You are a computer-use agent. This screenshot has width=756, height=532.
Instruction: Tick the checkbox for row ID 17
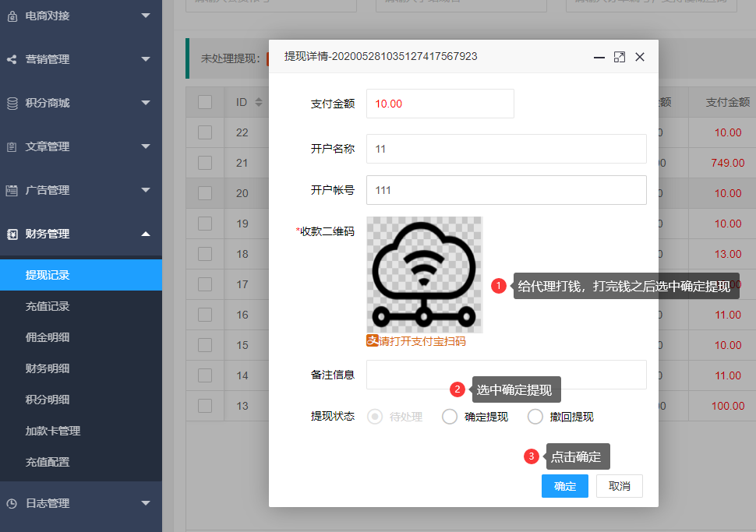coord(205,284)
